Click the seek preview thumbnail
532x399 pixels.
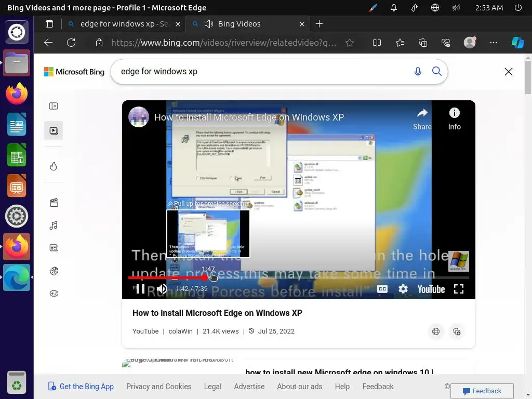[208, 234]
